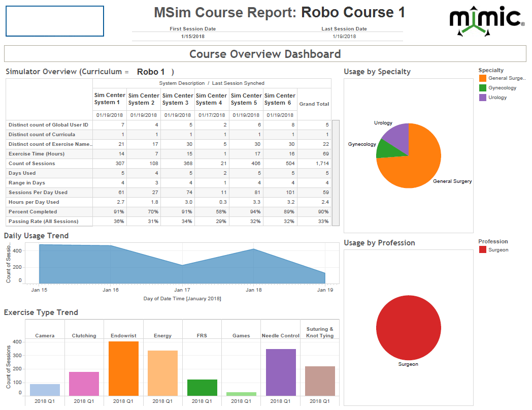The image size is (532, 410).
Task: Click the Days Used row label
Action: [22, 173]
